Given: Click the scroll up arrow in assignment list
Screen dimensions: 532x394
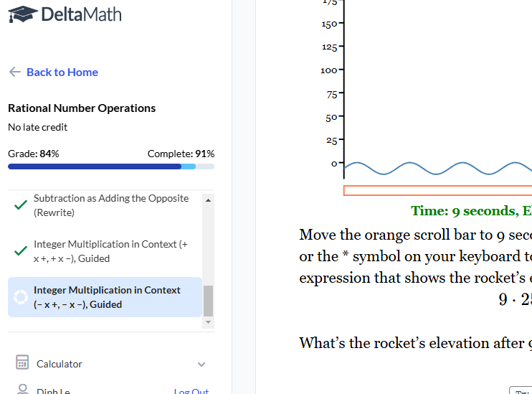Looking at the screenshot, I should 209,200.
